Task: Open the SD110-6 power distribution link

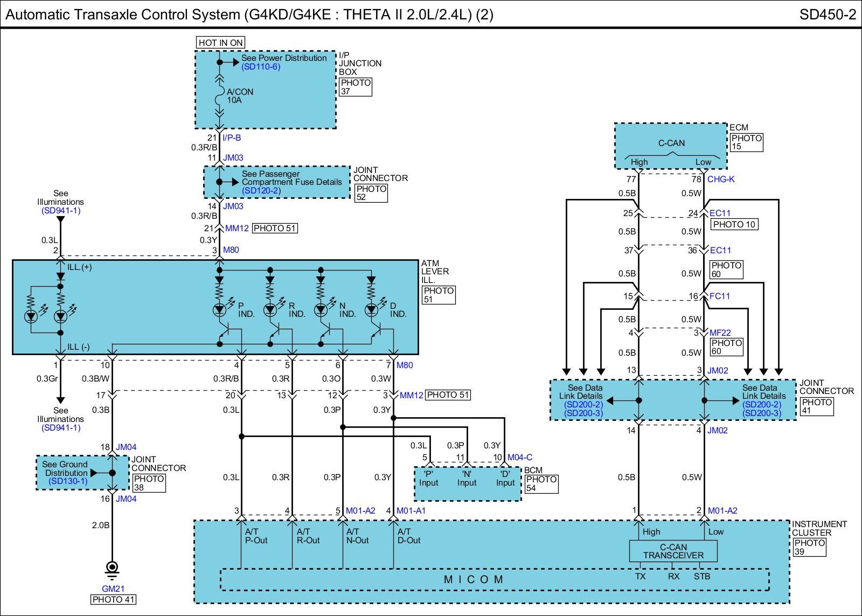Action: tap(261, 67)
